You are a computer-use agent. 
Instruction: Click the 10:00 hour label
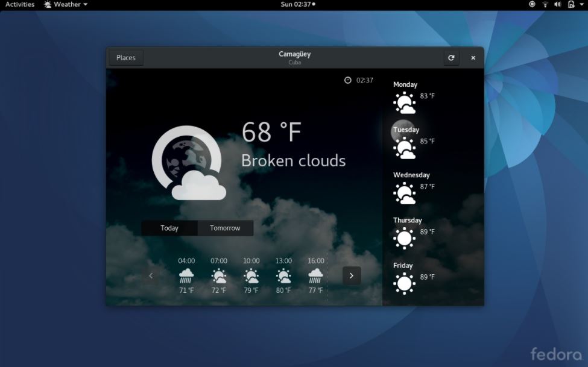tap(251, 260)
